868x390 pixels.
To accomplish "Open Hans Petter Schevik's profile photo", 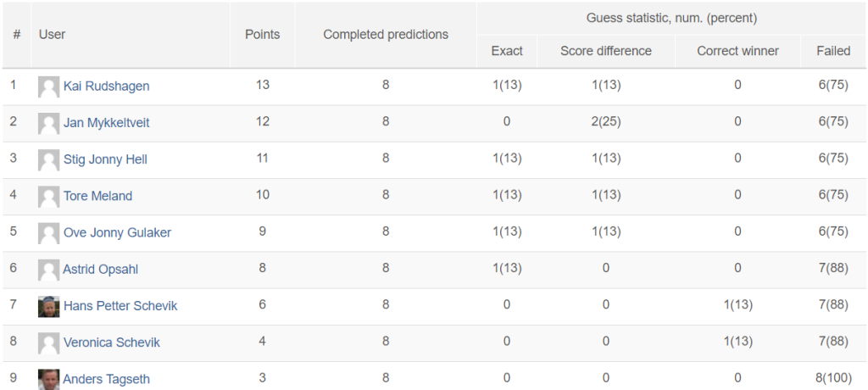I will point(48,306).
